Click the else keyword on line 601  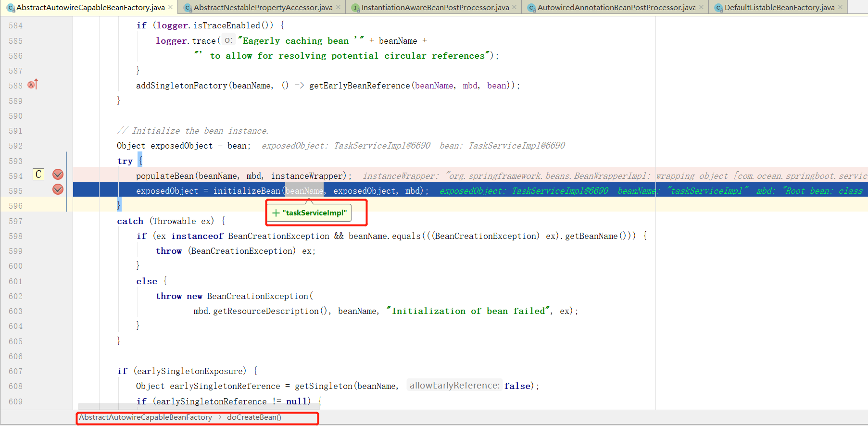click(x=147, y=281)
